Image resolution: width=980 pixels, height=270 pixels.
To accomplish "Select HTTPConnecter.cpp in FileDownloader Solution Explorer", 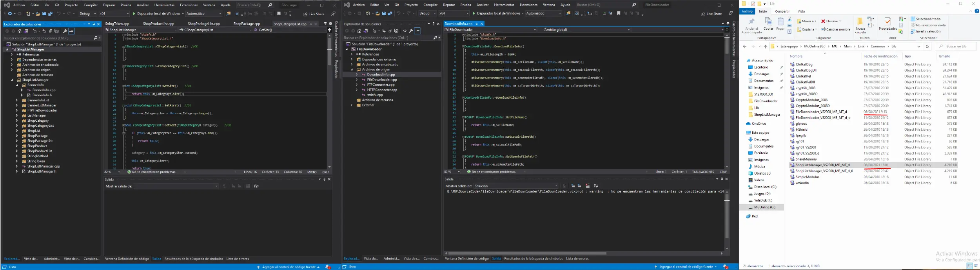I will click(382, 90).
